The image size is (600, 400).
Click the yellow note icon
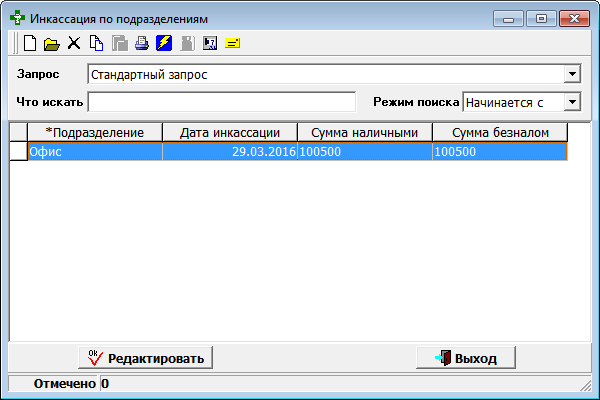[x=232, y=43]
